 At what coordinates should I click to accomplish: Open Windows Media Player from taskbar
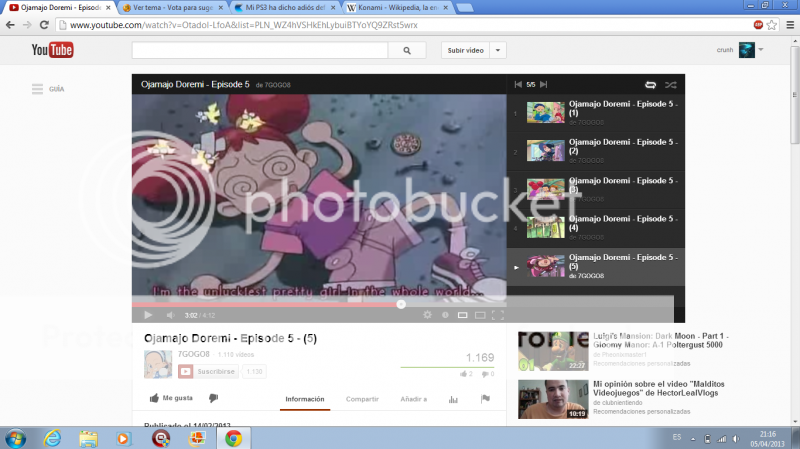pos(123,439)
